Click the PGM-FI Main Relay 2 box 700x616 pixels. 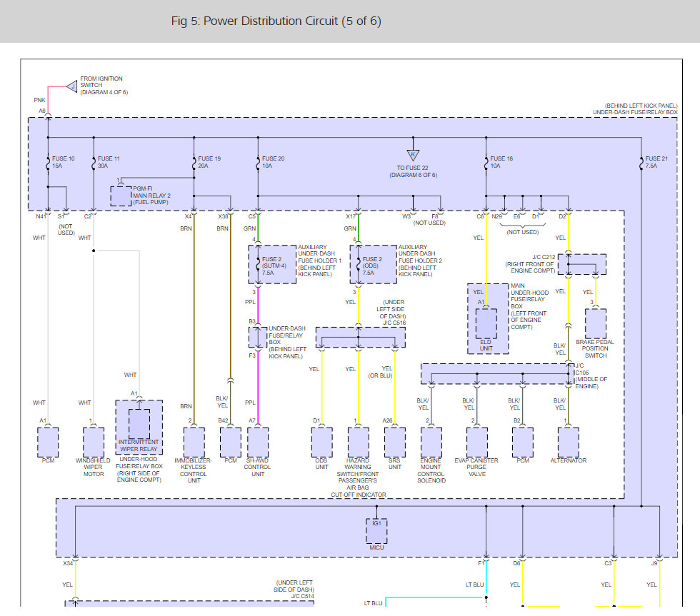pyautogui.click(x=121, y=196)
